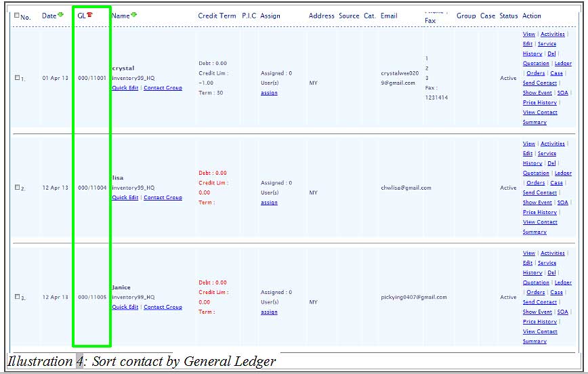588x374 pixels.
Task: Toggle the select-all checkbox in header
Action: click(x=17, y=16)
